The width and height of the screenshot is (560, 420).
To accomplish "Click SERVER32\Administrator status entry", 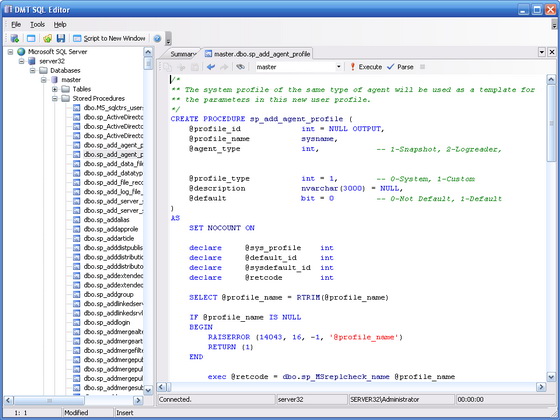I will click(384, 399).
